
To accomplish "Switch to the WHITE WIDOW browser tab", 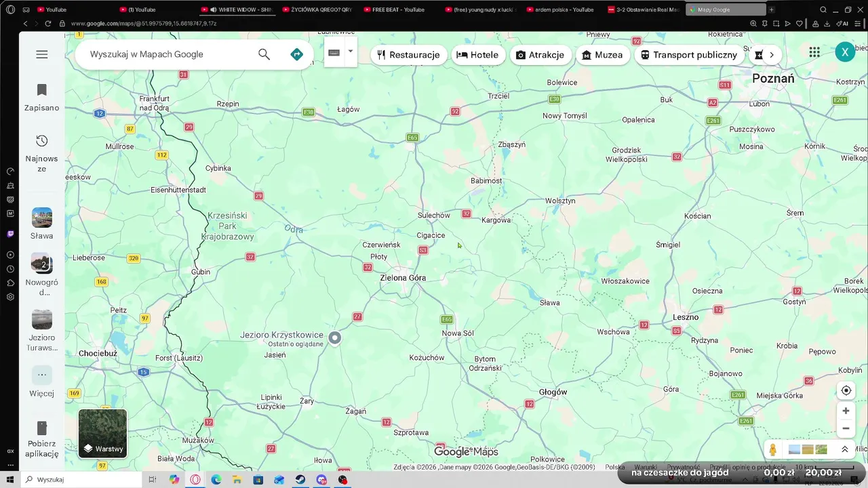I will (238, 9).
